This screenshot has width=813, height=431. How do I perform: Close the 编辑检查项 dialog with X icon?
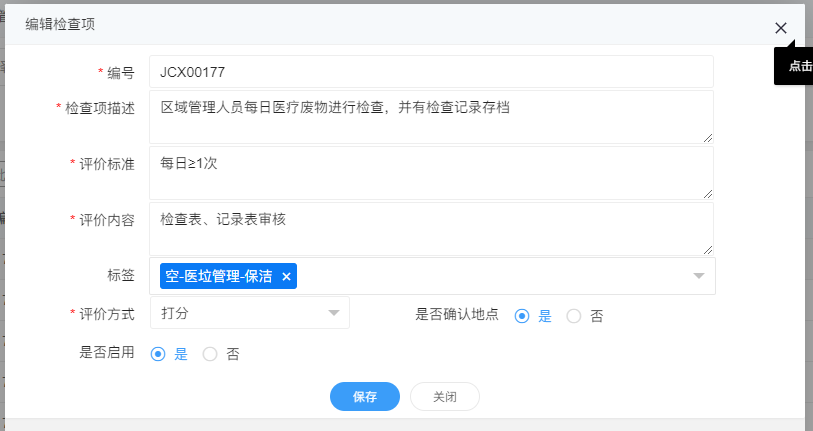(x=781, y=28)
